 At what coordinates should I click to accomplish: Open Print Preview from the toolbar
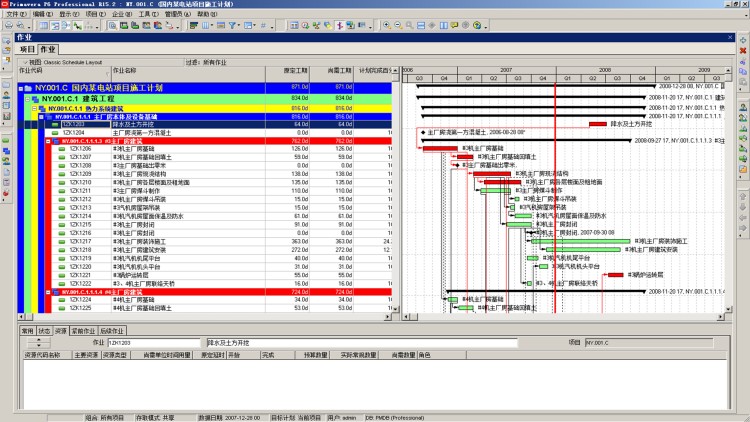click(21, 25)
